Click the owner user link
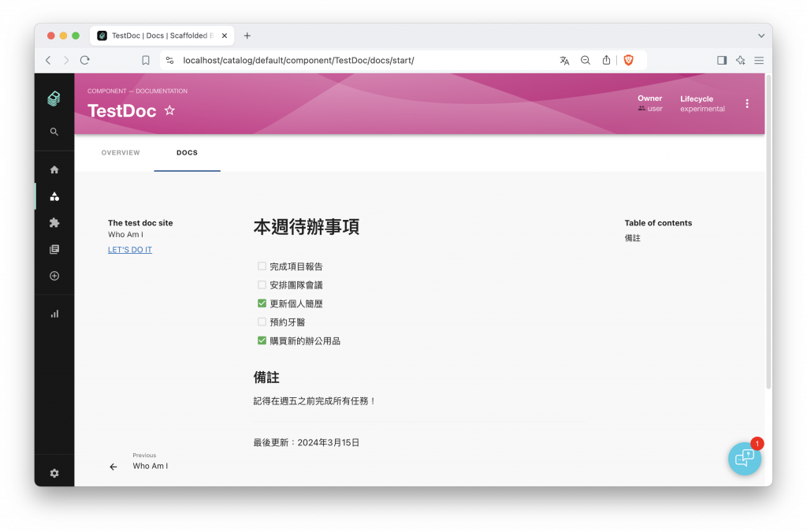 point(650,109)
